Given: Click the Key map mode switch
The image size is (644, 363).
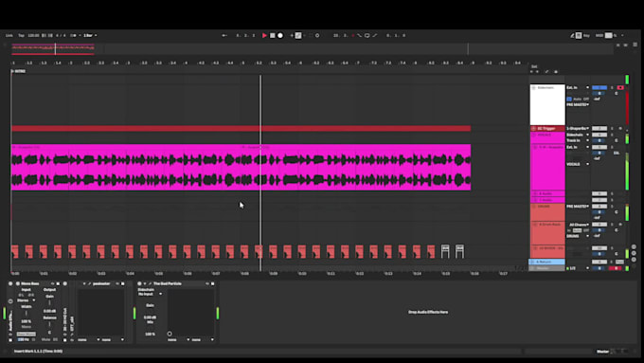Looking at the screenshot, I should click(x=586, y=35).
